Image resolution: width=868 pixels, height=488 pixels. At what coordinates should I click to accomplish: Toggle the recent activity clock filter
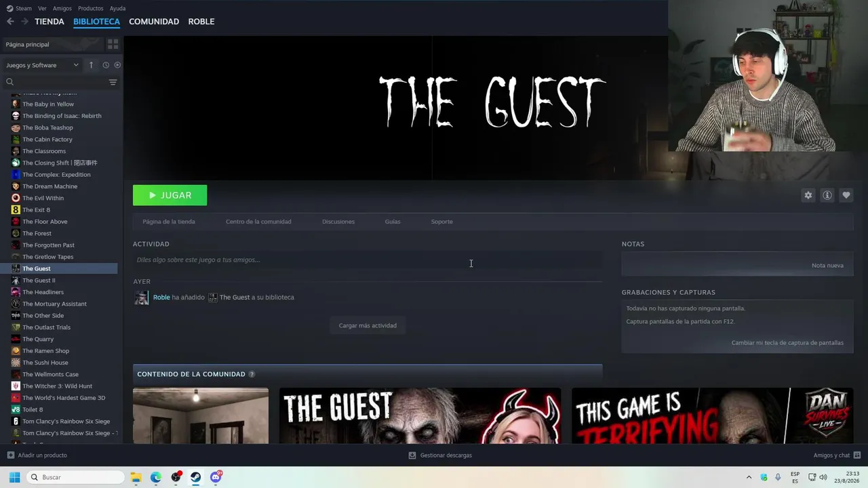coord(106,65)
